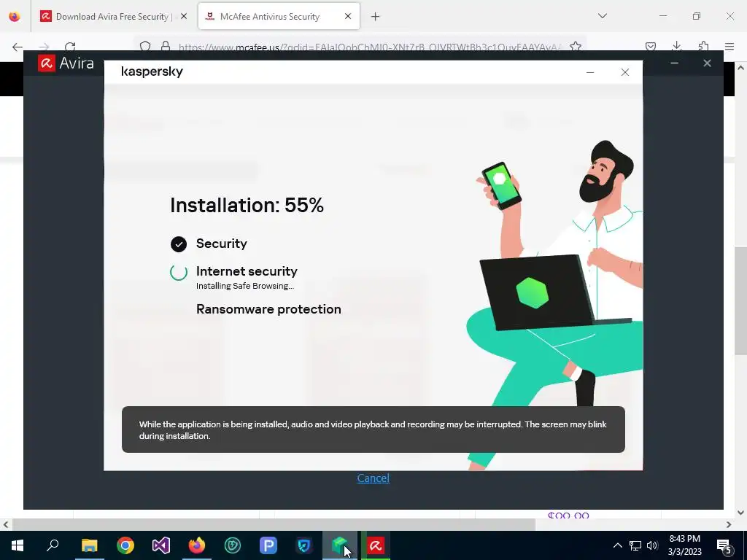Open the blue shield app in taskbar

[304, 545]
